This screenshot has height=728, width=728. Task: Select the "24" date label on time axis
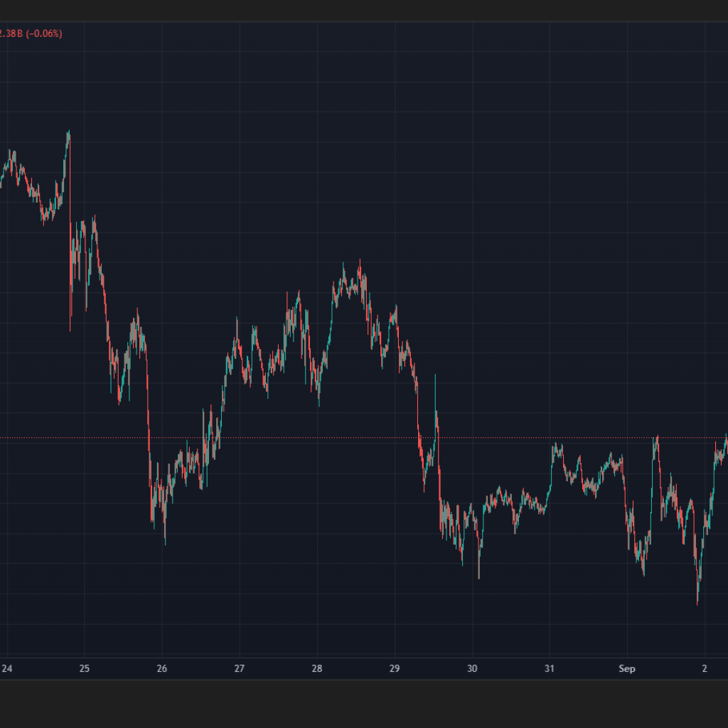click(x=7, y=668)
